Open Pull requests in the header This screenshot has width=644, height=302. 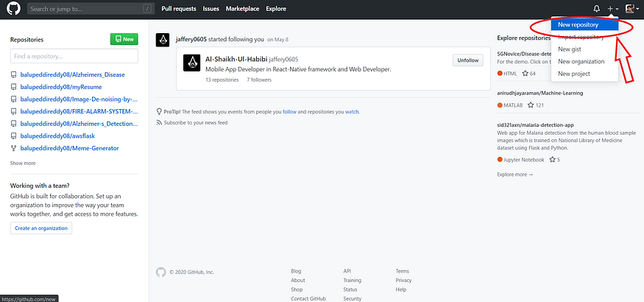coord(179,9)
